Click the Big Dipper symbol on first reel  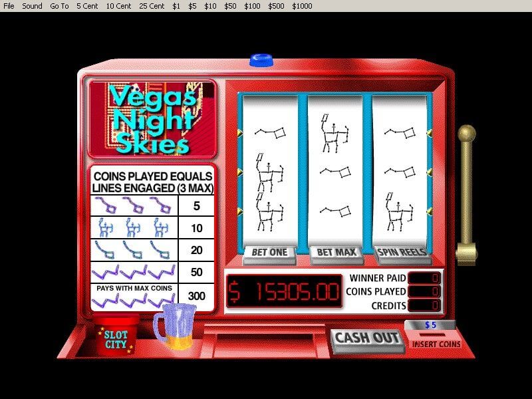[271, 132]
